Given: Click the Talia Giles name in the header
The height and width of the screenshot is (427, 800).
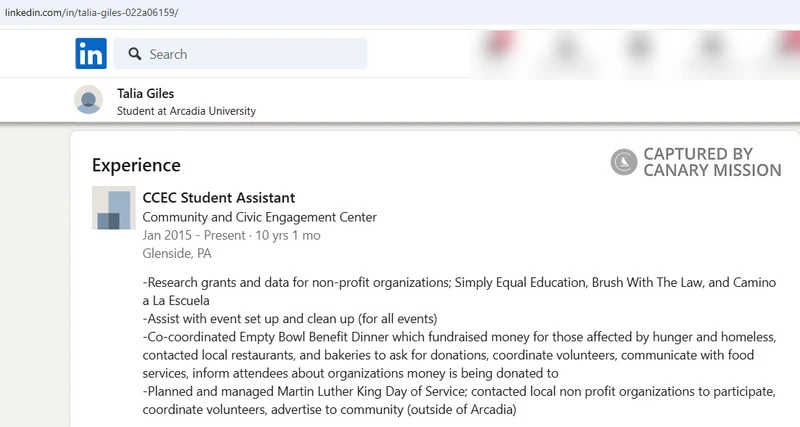Looking at the screenshot, I should (145, 93).
